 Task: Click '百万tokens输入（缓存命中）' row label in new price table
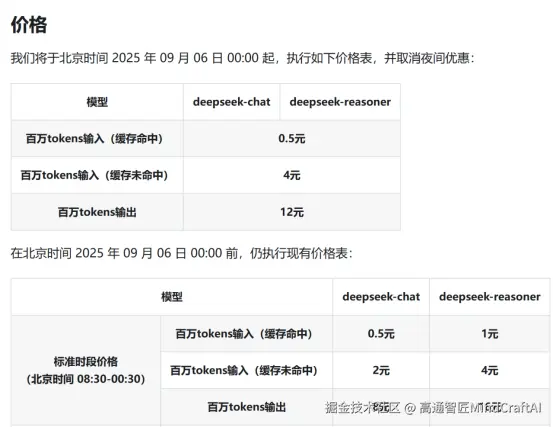click(x=94, y=138)
